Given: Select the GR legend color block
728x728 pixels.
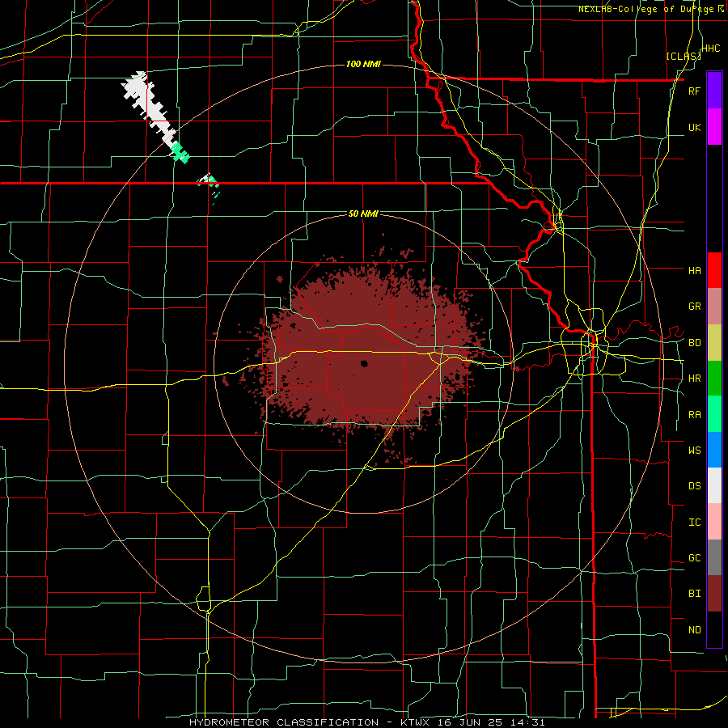Looking at the screenshot, I should [714, 307].
